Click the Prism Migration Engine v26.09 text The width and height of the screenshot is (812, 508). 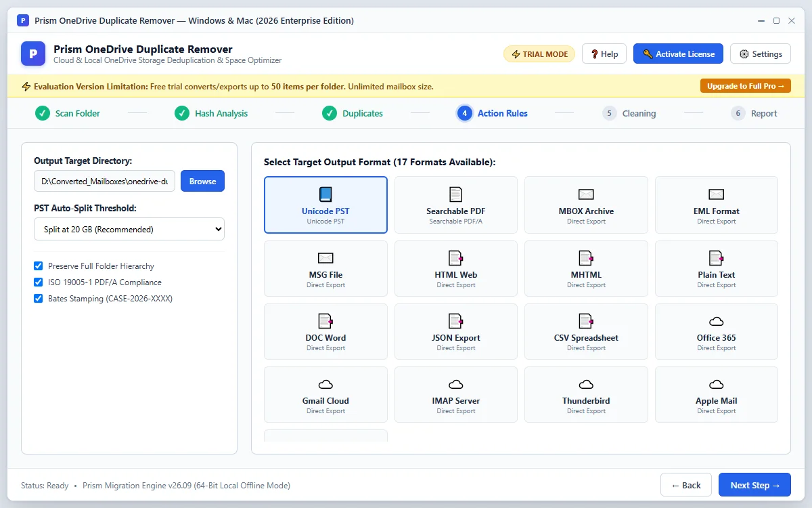(187, 486)
